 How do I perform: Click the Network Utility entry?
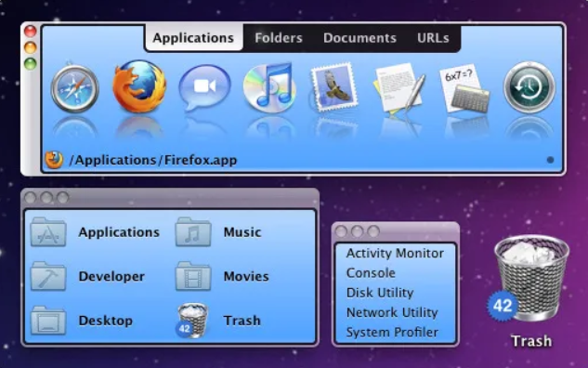coord(392,312)
